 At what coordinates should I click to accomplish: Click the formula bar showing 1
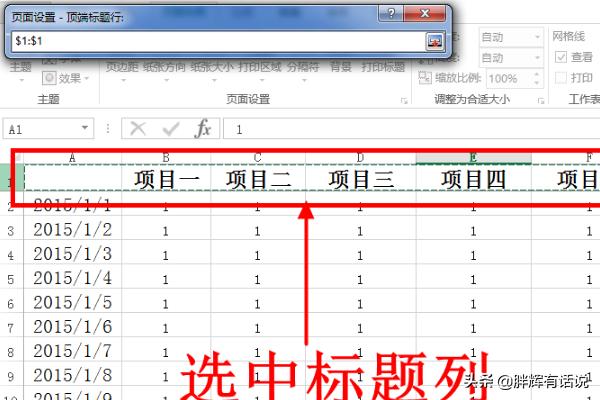411,129
